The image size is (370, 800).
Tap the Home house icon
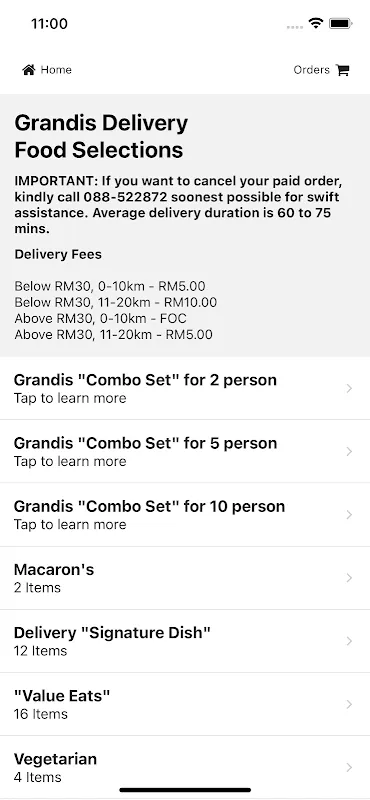coord(29,70)
